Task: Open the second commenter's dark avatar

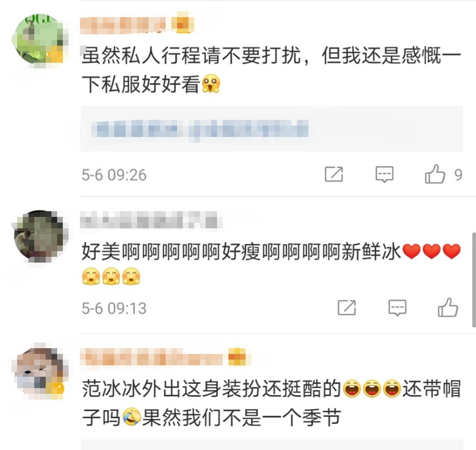Action: tap(40, 236)
